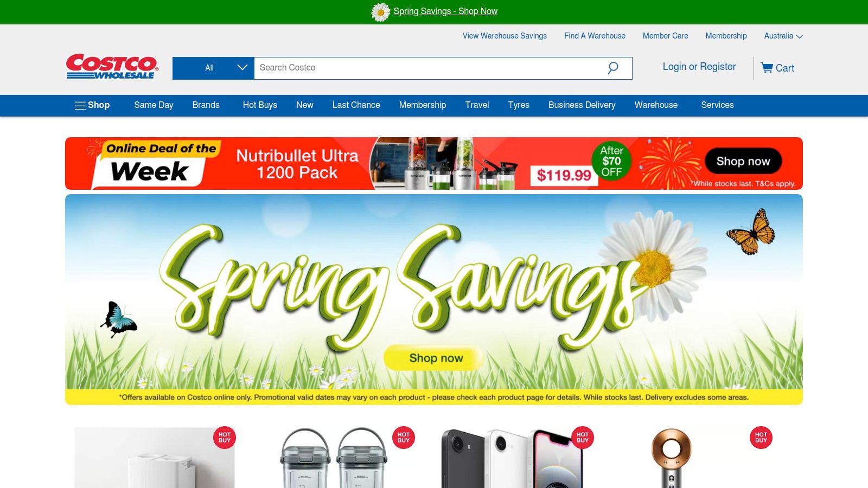Open the Tyres navigation item

[519, 105]
